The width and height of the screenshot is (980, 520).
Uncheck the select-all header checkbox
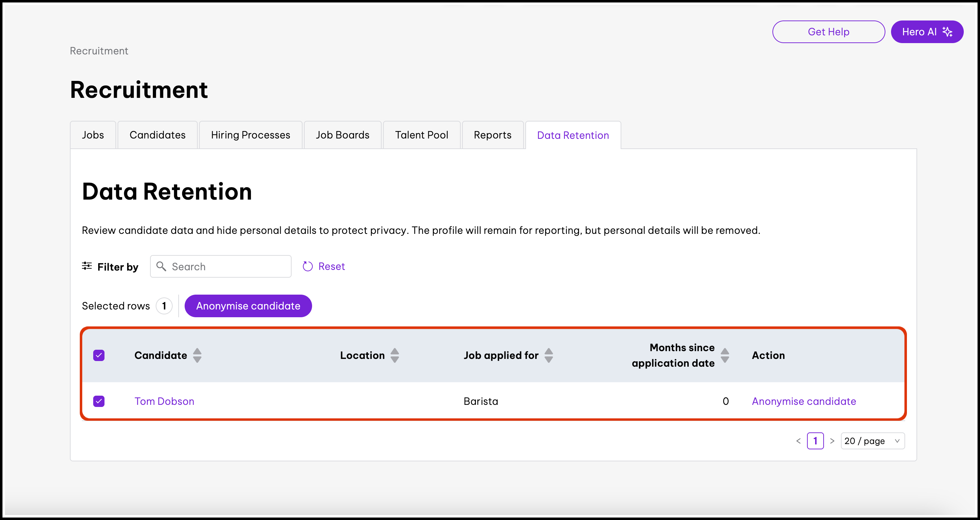99,355
